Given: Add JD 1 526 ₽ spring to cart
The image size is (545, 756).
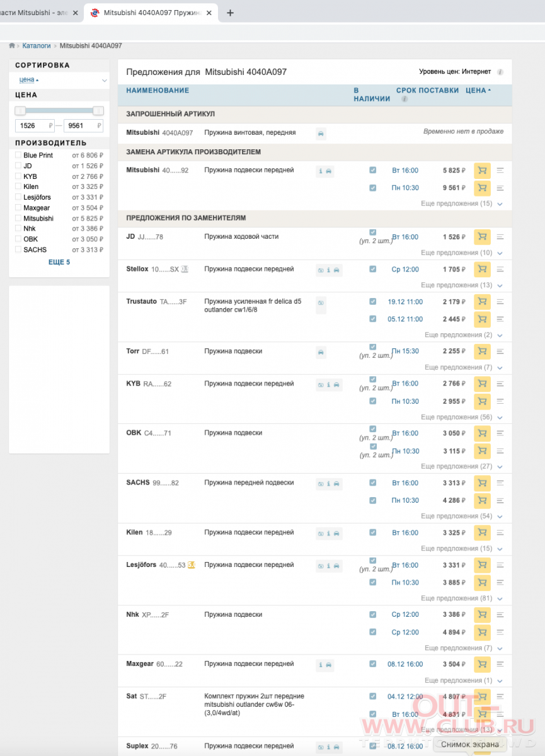Looking at the screenshot, I should 482,237.
